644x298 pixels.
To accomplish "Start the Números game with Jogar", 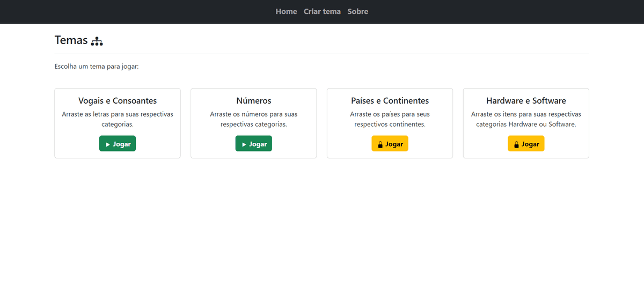I will click(x=254, y=144).
